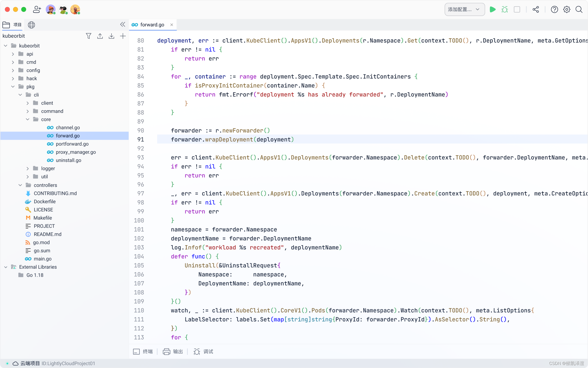Close the forward.go editor tab

click(x=171, y=25)
